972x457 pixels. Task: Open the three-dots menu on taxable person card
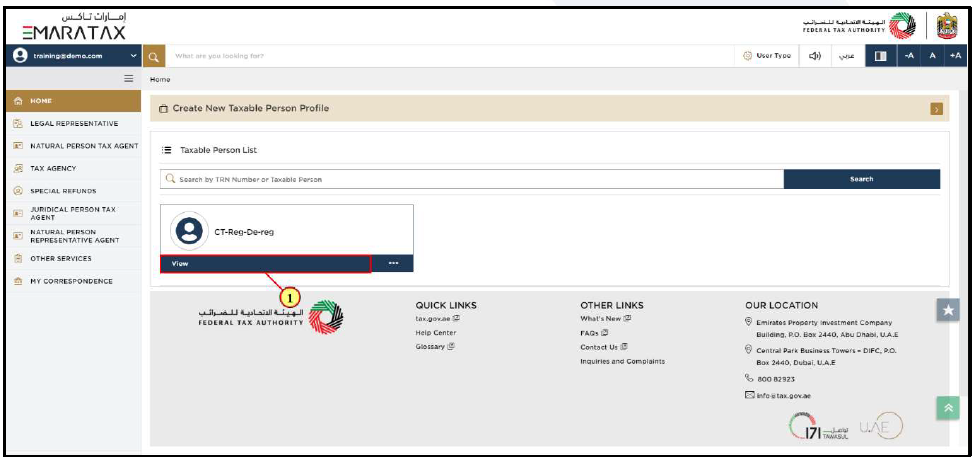click(393, 264)
